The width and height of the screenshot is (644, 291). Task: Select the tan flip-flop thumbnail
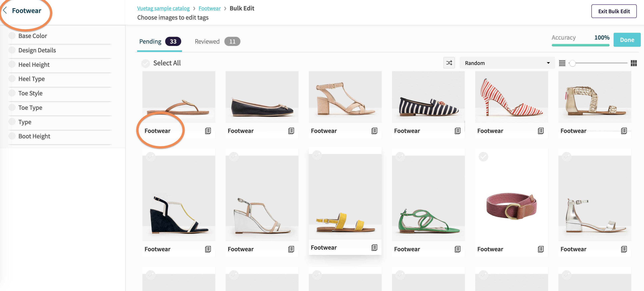point(178,97)
